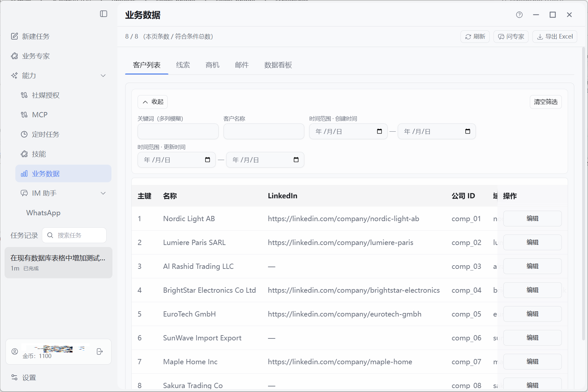Switch to the 客户列表 tab

coord(147,65)
